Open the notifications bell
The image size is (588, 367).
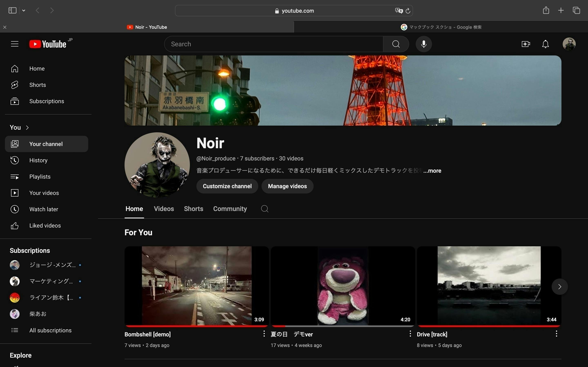pos(546,44)
